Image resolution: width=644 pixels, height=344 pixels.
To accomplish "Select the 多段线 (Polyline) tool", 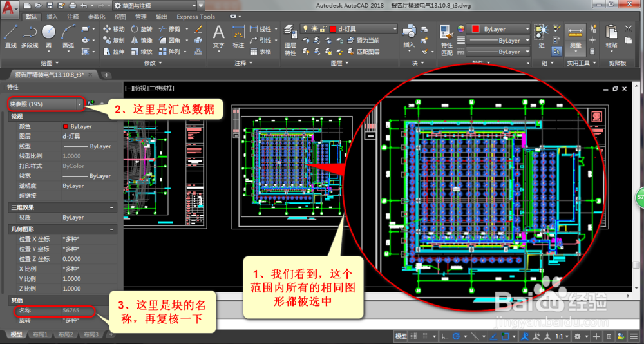I will pyautogui.click(x=30, y=36).
